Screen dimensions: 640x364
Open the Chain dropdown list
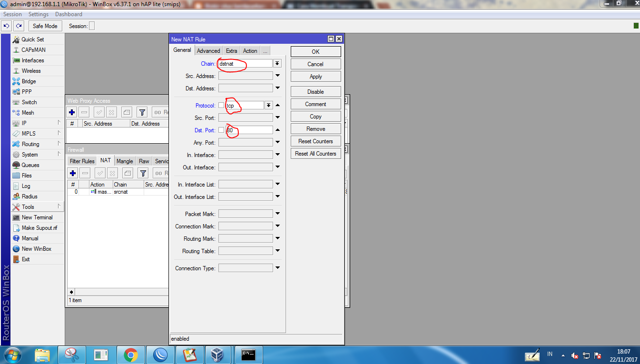click(x=277, y=63)
